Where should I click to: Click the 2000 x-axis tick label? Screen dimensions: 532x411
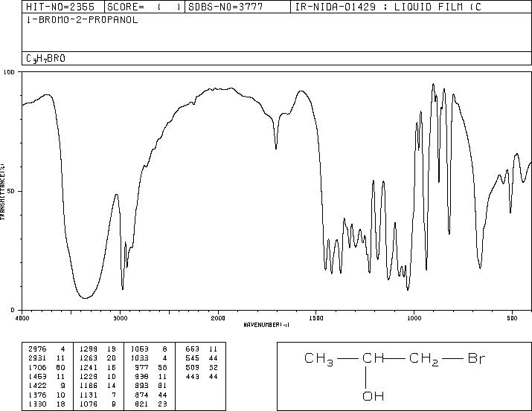(218, 318)
